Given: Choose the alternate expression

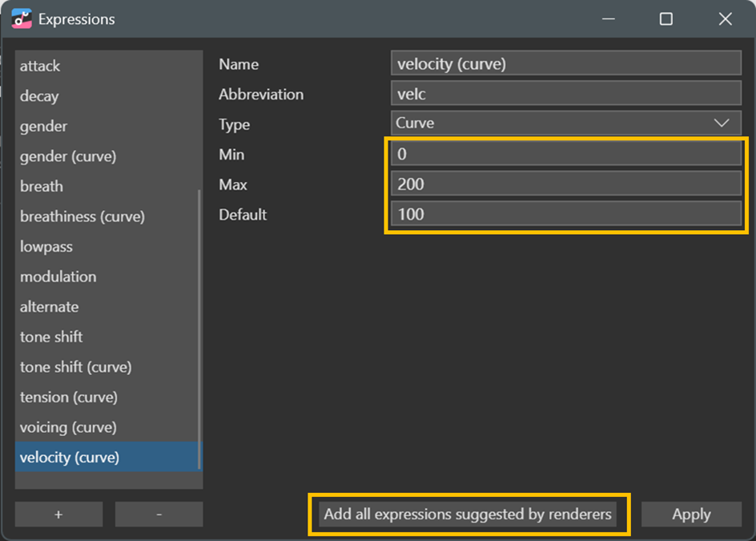Looking at the screenshot, I should (108, 306).
